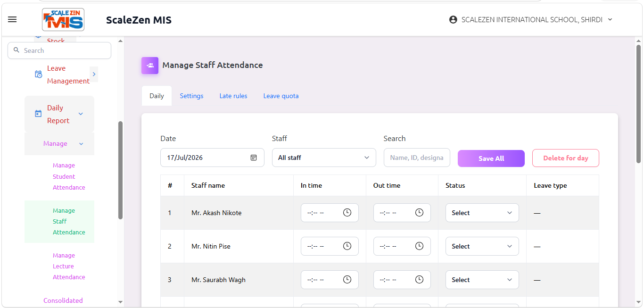
Task: Click the sidebar search magnifier icon
Action: (x=17, y=50)
